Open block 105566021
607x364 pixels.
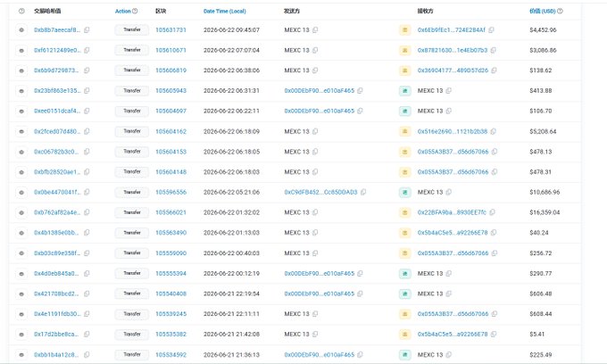[x=170, y=212]
